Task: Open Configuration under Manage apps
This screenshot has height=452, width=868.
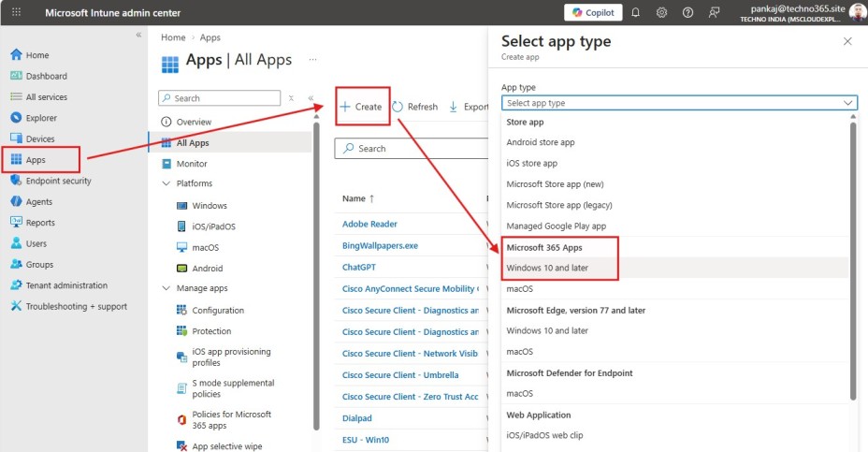Action: point(210,310)
